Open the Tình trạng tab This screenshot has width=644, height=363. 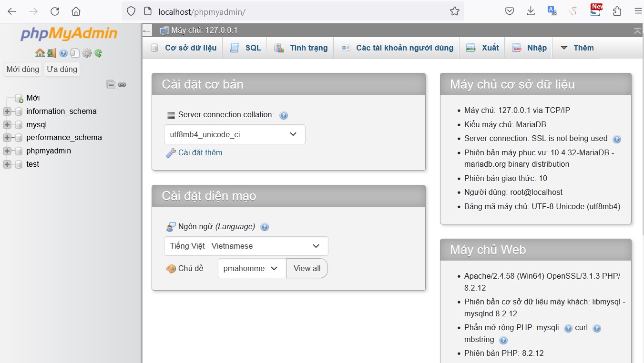click(301, 48)
